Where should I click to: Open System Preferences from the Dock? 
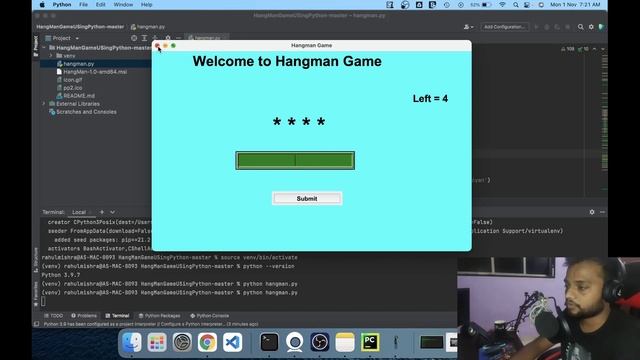[x=182, y=342]
